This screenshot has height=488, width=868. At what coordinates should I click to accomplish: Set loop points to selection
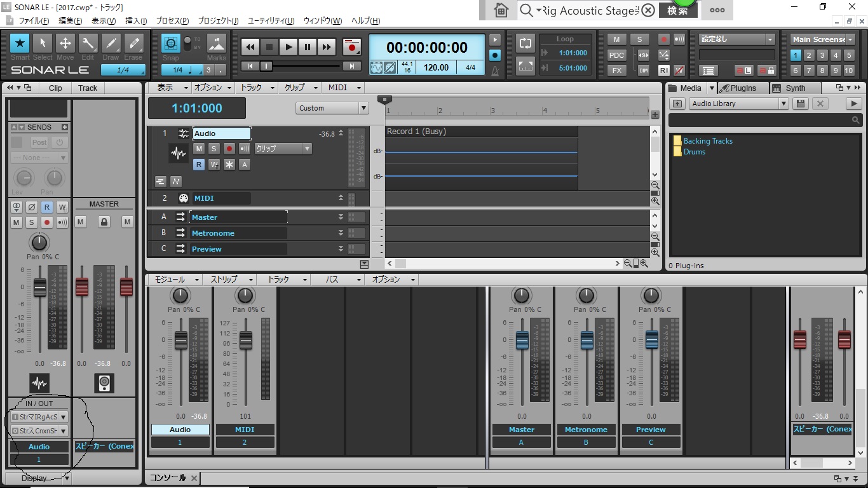[x=526, y=65]
